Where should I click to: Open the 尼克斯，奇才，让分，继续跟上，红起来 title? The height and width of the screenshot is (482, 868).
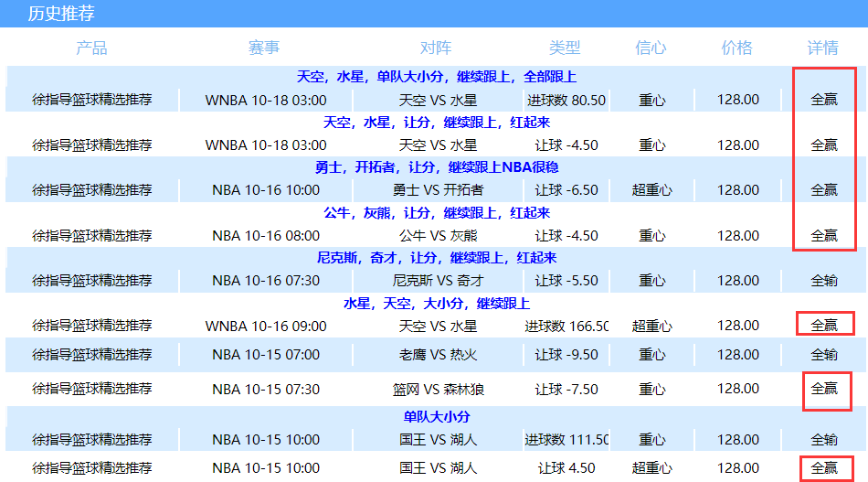click(436, 258)
